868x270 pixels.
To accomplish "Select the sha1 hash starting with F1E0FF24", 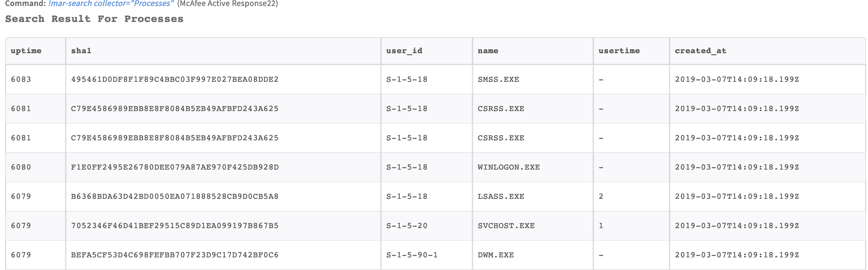I will click(x=175, y=167).
